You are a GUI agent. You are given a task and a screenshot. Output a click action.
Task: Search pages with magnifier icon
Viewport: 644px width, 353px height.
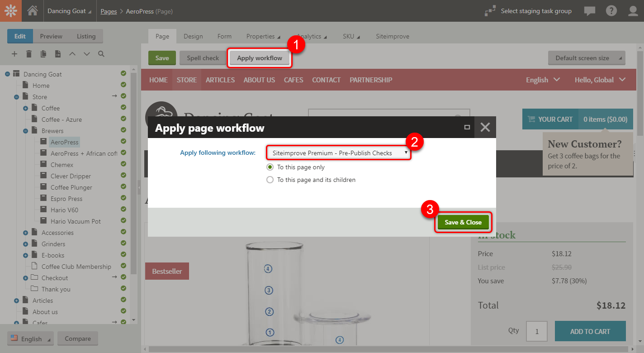tap(101, 54)
